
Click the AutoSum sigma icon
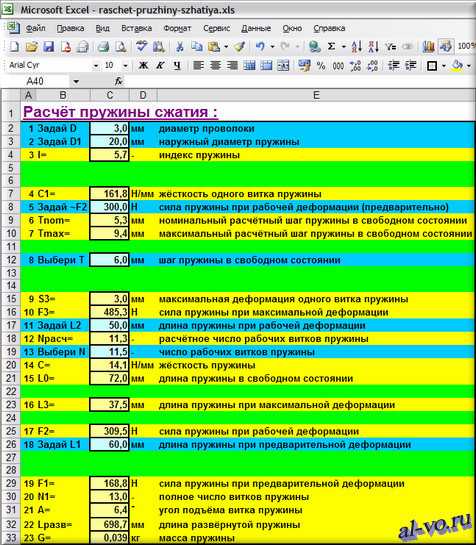tap(332, 46)
